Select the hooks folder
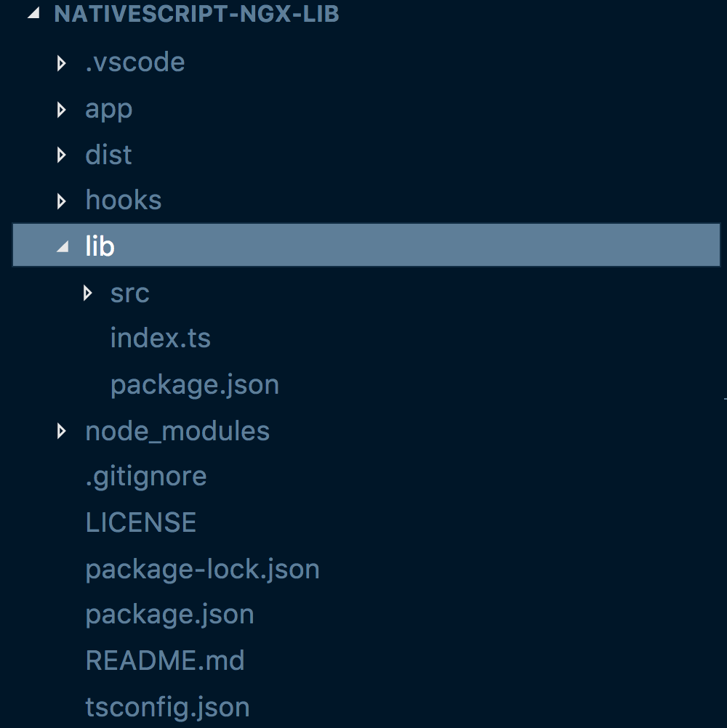727x728 pixels. pos(123,200)
